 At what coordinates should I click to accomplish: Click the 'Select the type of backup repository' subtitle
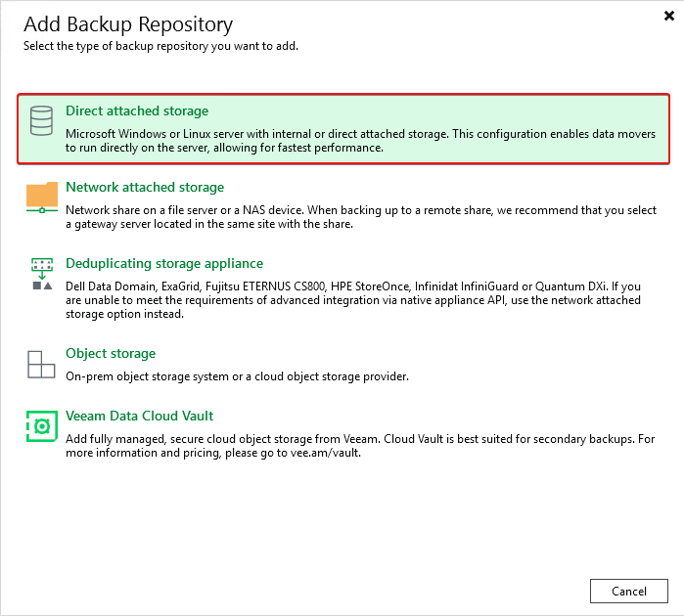click(x=161, y=46)
